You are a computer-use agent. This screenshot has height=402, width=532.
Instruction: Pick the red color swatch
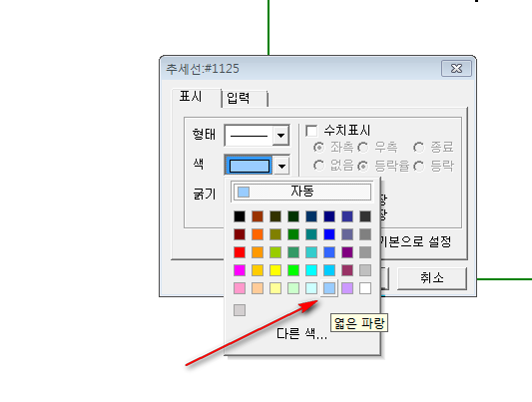pyautogui.click(x=240, y=252)
